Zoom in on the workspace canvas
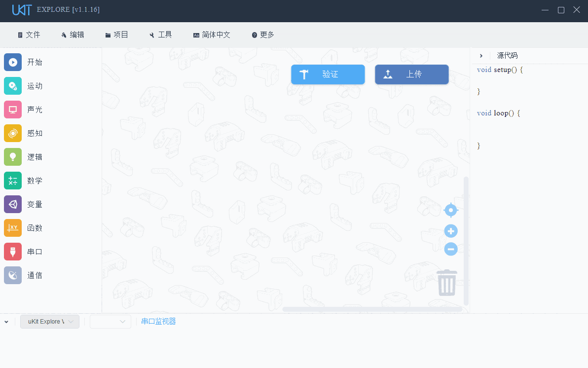 click(450, 231)
